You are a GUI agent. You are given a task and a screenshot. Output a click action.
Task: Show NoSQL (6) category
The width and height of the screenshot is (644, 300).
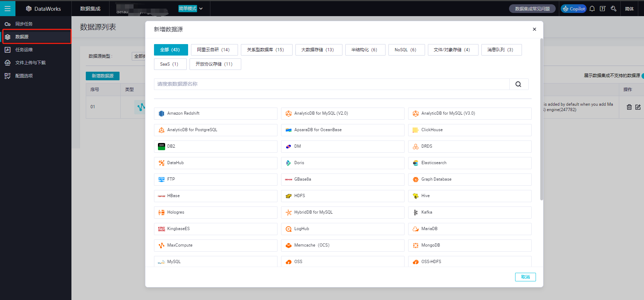407,50
